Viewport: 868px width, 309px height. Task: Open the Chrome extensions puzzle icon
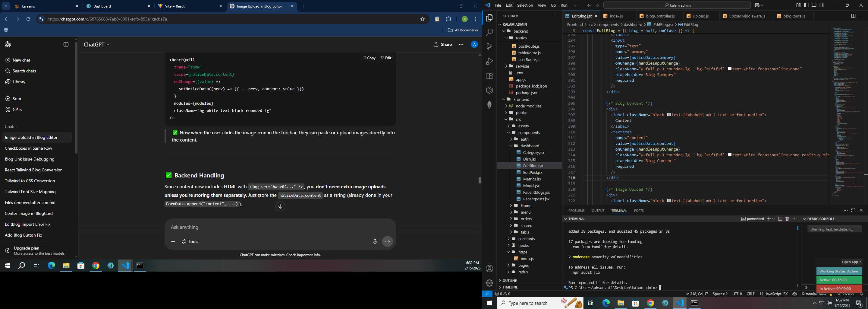[448, 19]
